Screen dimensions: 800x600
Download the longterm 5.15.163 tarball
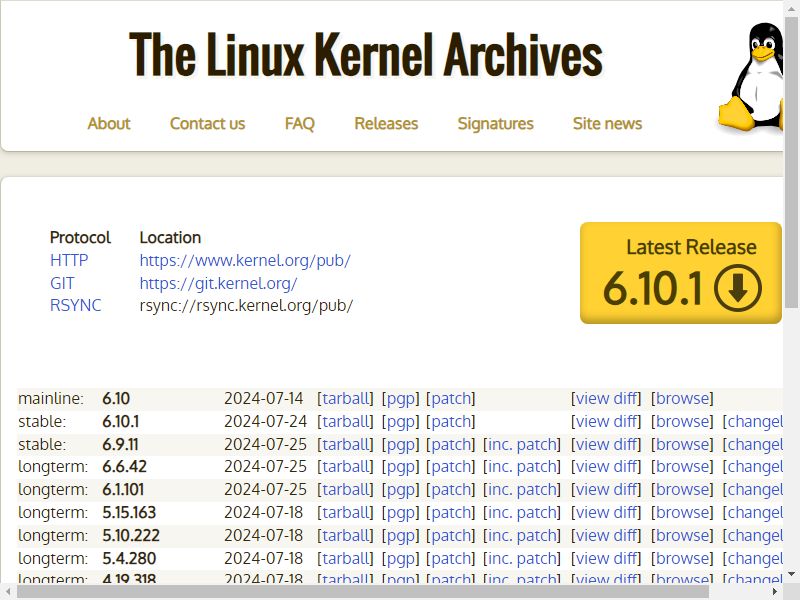click(345, 512)
